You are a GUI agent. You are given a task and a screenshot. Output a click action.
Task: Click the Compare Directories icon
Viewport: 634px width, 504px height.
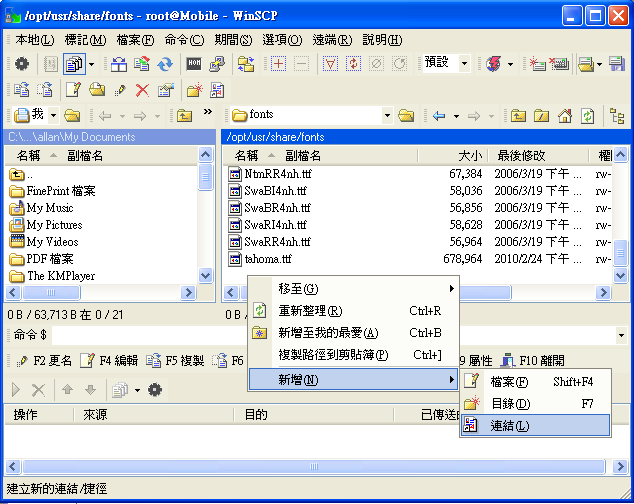coord(118,64)
